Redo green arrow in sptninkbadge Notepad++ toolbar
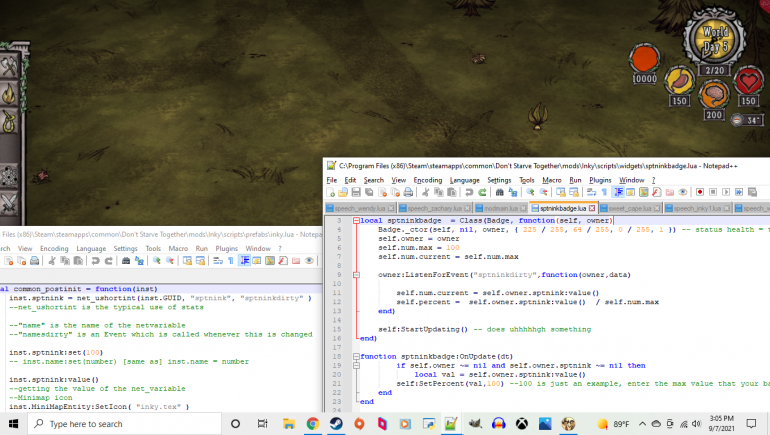 click(482, 192)
